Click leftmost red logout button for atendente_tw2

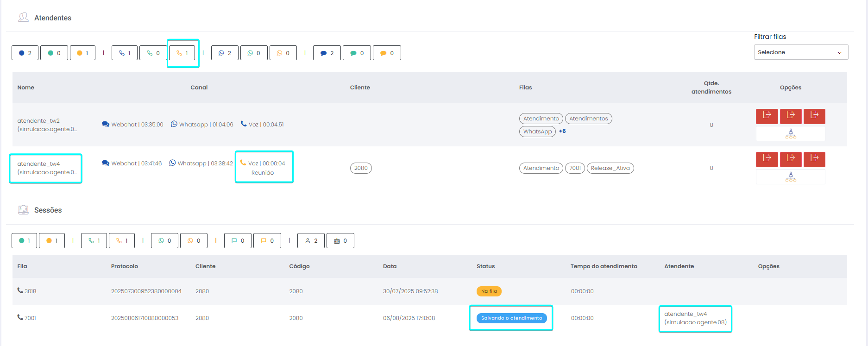[767, 116]
